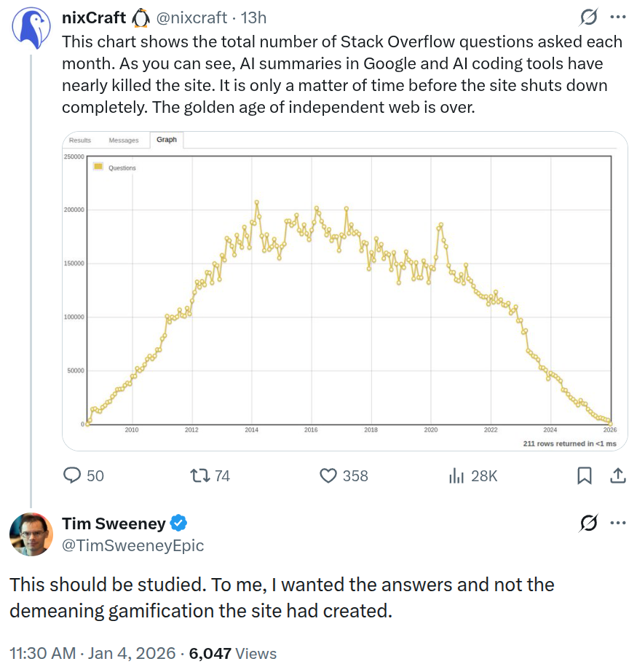The width and height of the screenshot is (637, 672).
Task: Click the yellow Questions legend swatch
Action: point(98,167)
